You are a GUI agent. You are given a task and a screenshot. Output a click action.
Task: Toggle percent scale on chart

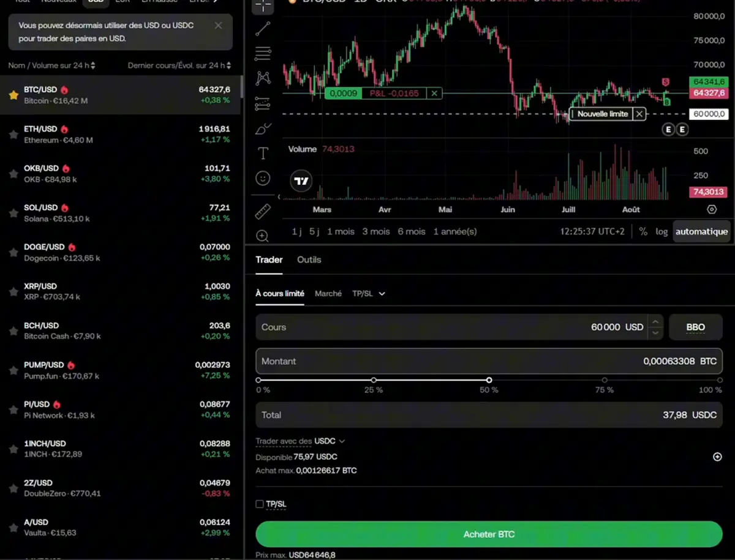click(643, 231)
